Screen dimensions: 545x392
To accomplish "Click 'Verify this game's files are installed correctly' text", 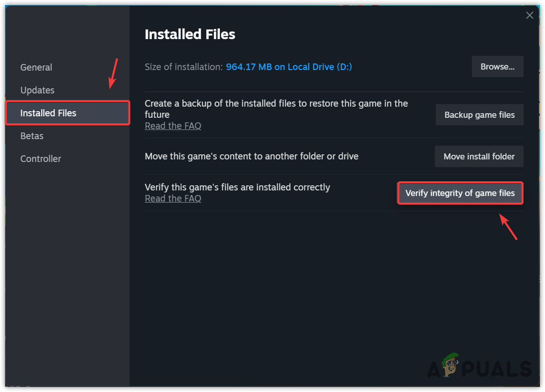I will pos(237,187).
